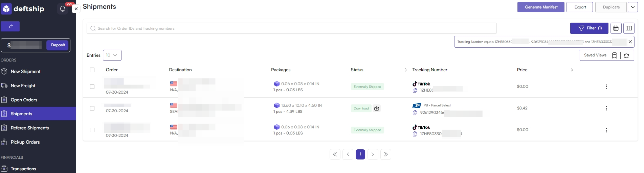The image size is (644, 173).
Task: Sort the table by Status column
Action: click(x=405, y=70)
